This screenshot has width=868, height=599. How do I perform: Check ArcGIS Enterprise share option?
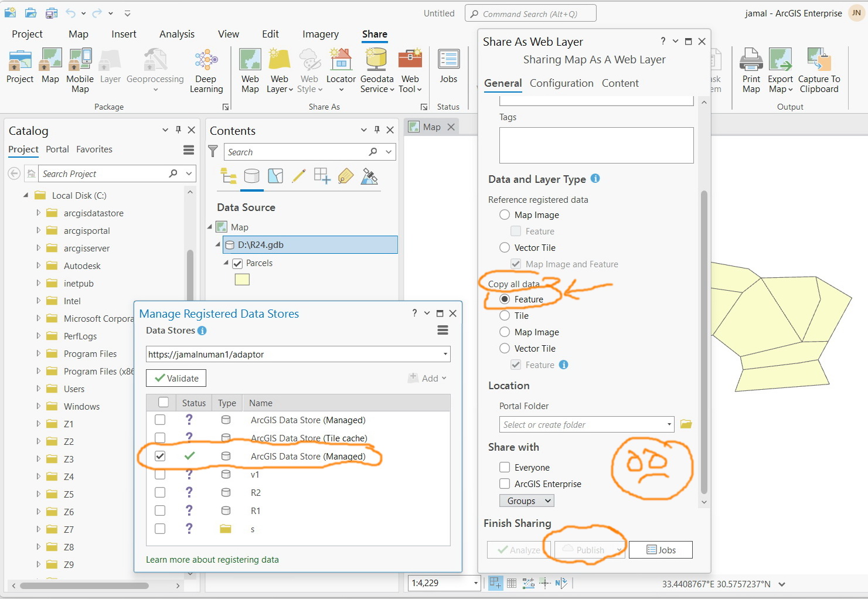tap(505, 484)
